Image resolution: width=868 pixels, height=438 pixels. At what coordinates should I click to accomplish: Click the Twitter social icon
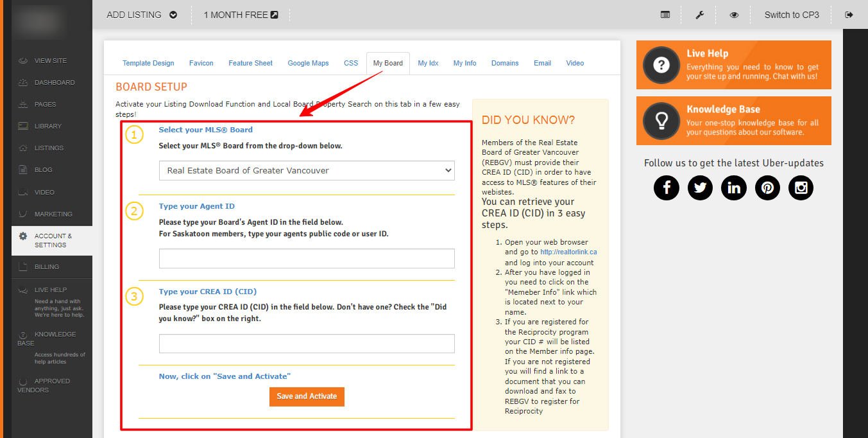(x=700, y=188)
